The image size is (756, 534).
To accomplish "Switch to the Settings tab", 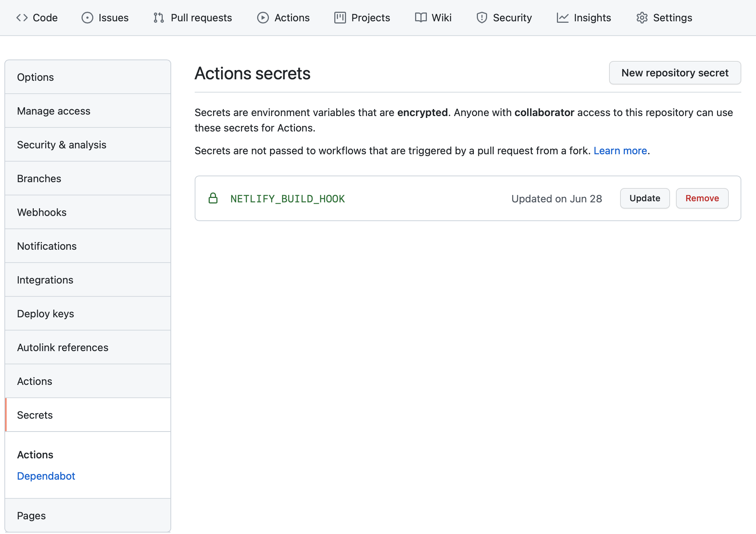I will [x=672, y=17].
